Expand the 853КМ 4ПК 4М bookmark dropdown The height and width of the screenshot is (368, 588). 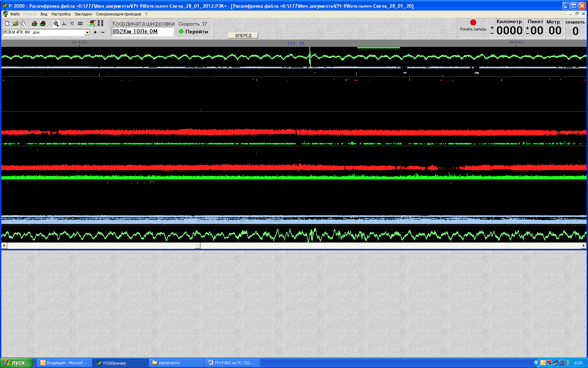pos(87,32)
